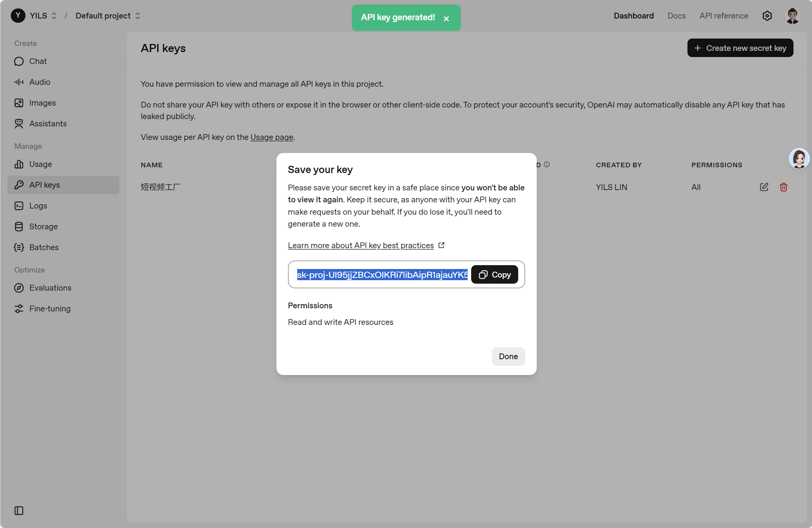Delete the 短视频工厂 API key
812x528 pixels.
(x=783, y=187)
